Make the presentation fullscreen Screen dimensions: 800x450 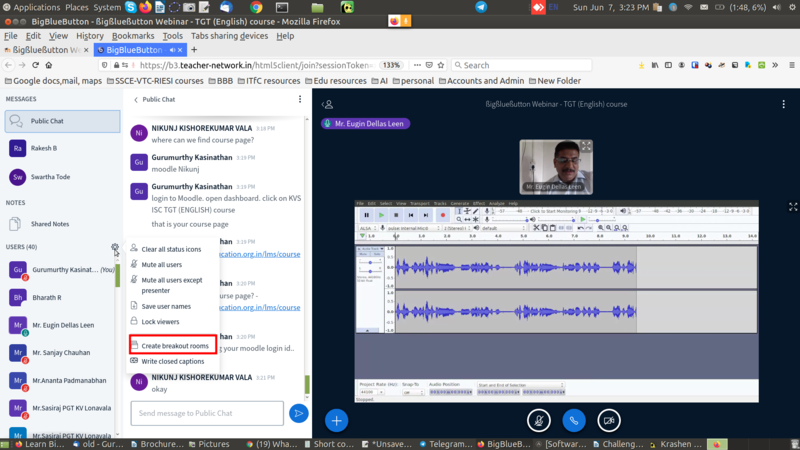click(793, 207)
